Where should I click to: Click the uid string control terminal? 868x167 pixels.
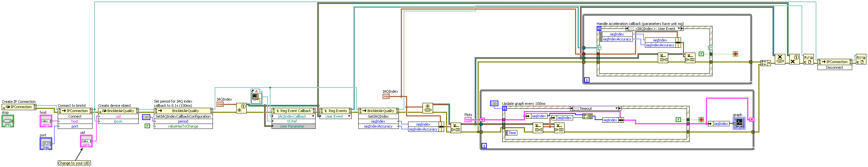coord(86,141)
